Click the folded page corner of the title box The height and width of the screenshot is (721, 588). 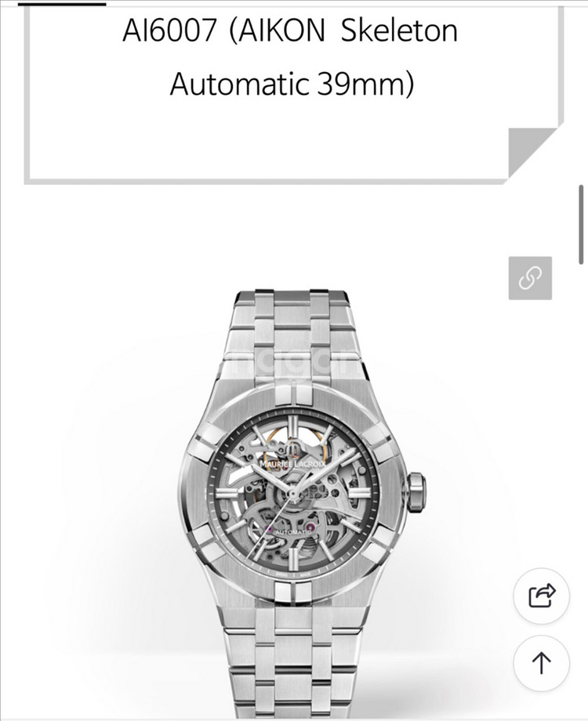click(x=532, y=152)
